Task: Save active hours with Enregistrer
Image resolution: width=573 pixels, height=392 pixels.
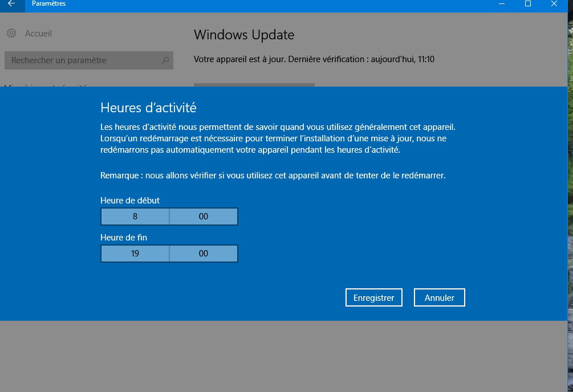Action: (x=374, y=297)
